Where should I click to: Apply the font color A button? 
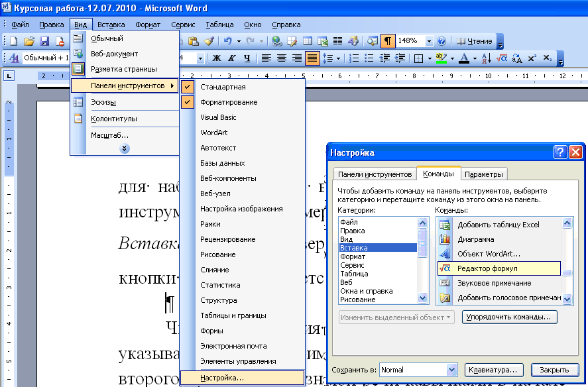(x=464, y=58)
